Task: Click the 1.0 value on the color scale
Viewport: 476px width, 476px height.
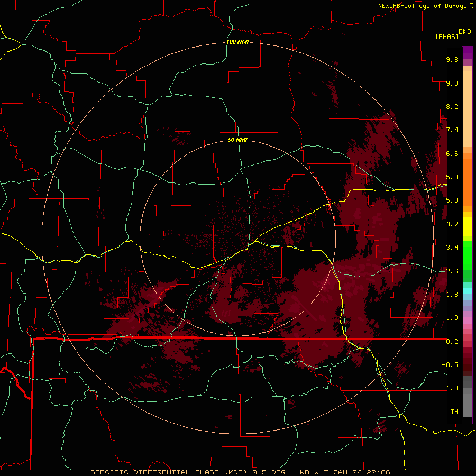Action: pyautogui.click(x=452, y=318)
